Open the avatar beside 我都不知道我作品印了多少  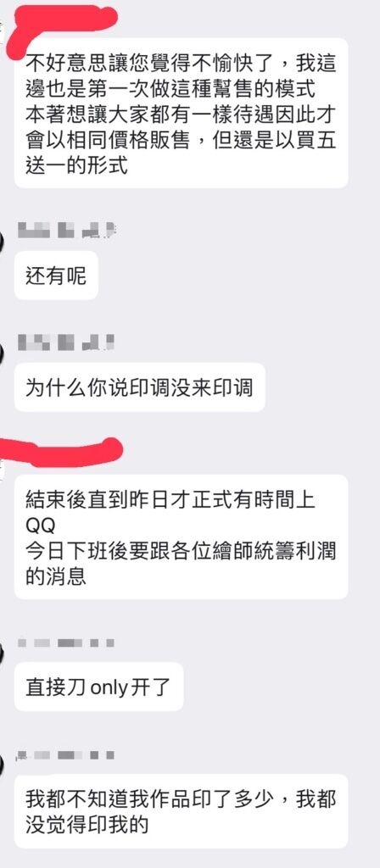coord(2,765)
